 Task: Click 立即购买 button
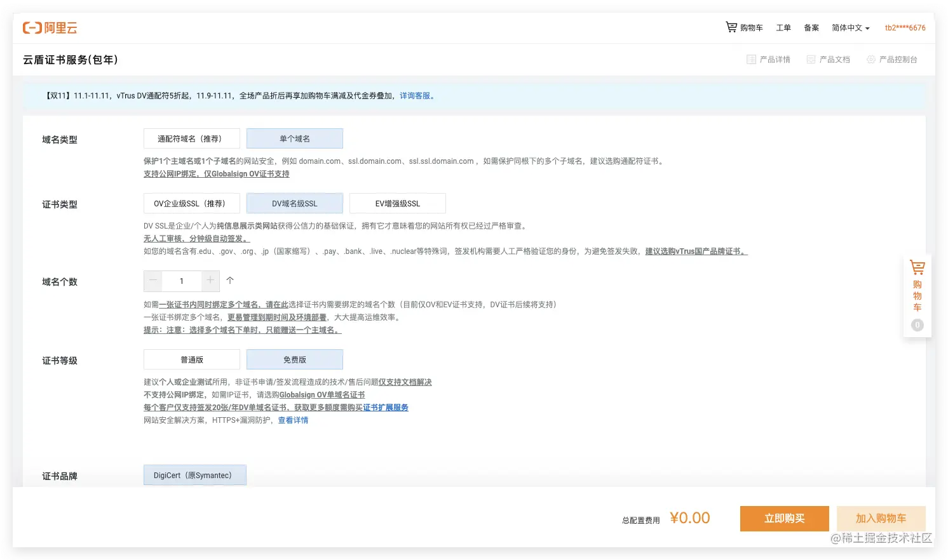(785, 518)
